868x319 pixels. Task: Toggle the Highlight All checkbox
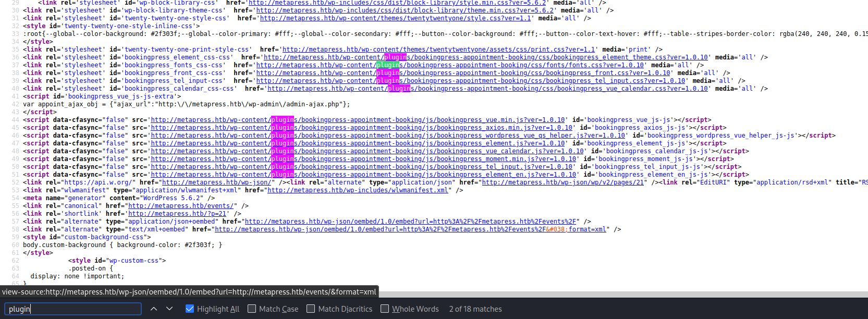tap(190, 309)
